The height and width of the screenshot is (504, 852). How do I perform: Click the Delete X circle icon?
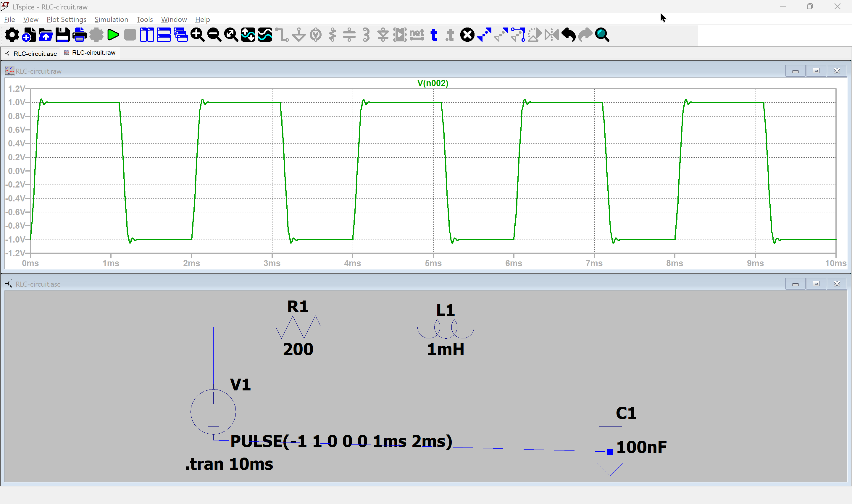tap(467, 35)
